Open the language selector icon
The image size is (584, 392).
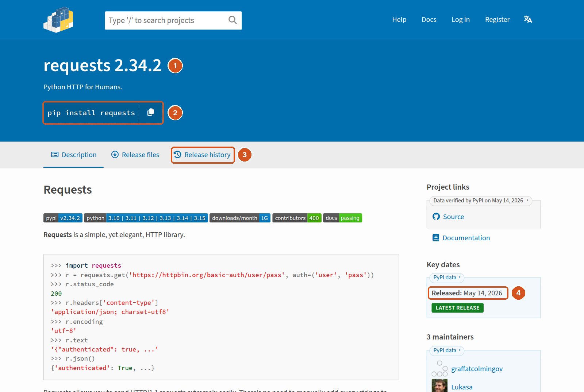[x=528, y=19]
